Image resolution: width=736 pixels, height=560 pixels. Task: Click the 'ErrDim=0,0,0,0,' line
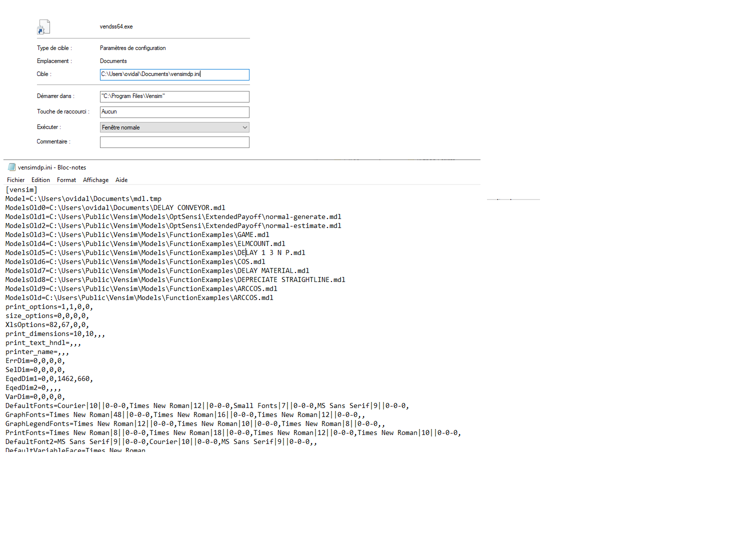pos(35,361)
